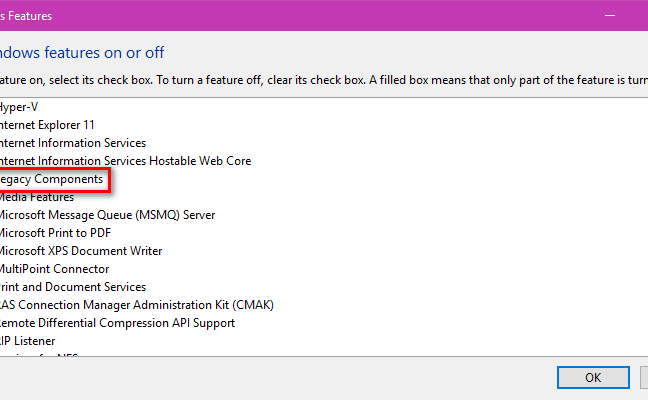The image size is (648, 400).
Task: Select Internet Explorer 11 in the list
Action: point(47,125)
